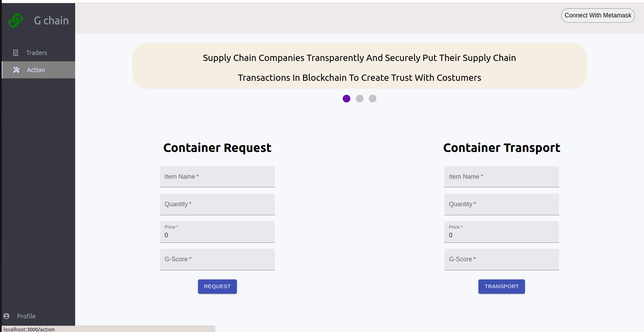This screenshot has width=644, height=332.
Task: Click the Profile user avatar icon
Action: tap(7, 316)
